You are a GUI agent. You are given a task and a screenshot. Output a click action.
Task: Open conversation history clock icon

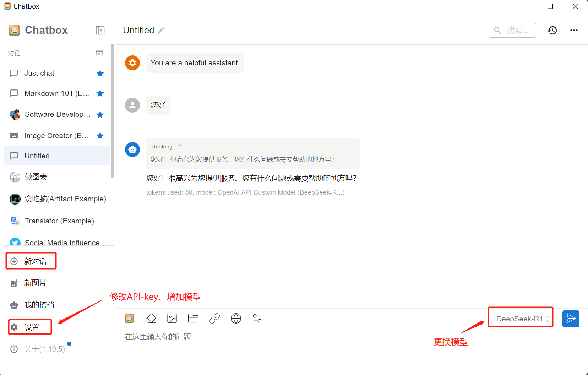[552, 31]
